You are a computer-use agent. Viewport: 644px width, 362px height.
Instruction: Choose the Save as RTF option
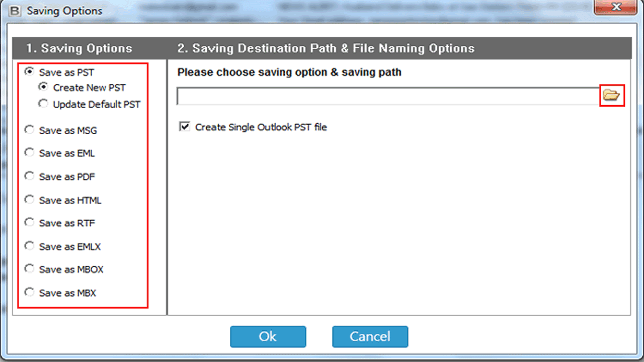coord(30,223)
